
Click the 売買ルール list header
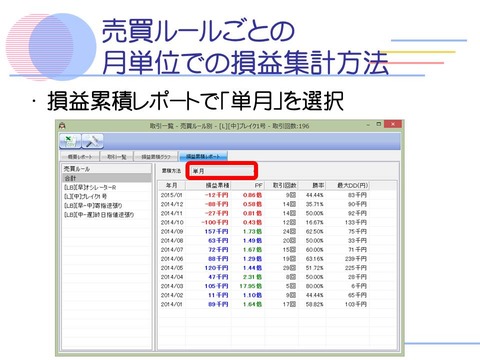(106, 169)
